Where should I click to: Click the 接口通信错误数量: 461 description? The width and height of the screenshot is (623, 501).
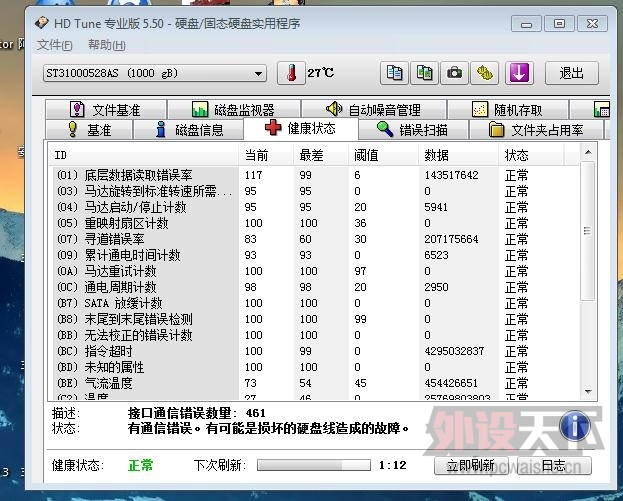click(197, 413)
